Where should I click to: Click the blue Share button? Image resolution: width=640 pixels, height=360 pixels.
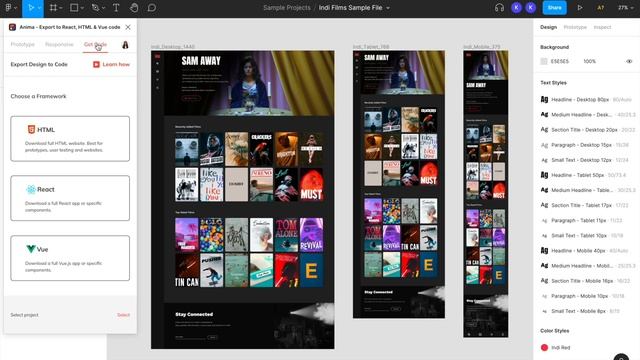coord(554,8)
